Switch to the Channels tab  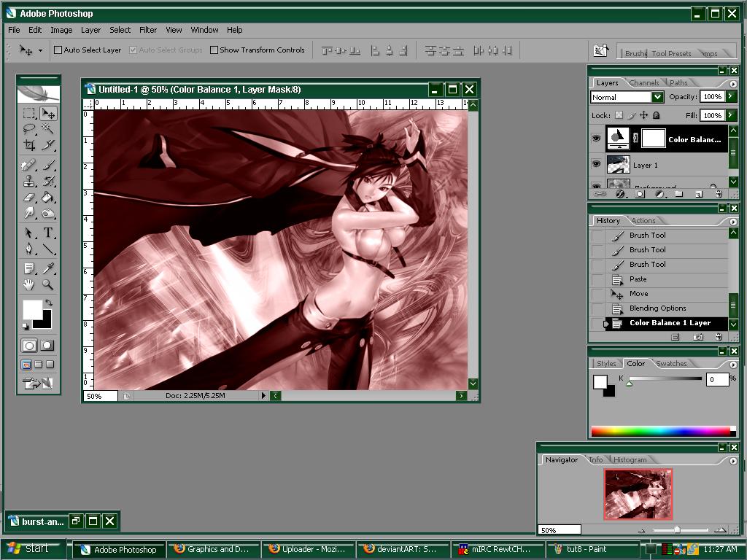point(643,83)
